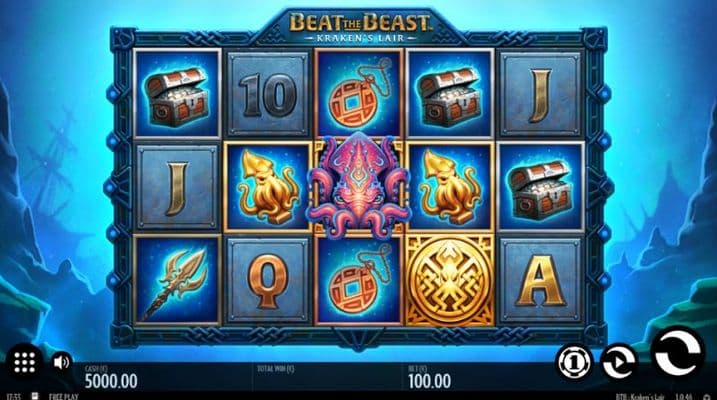
Task: Click the 100.00 bet amount
Action: click(x=429, y=381)
